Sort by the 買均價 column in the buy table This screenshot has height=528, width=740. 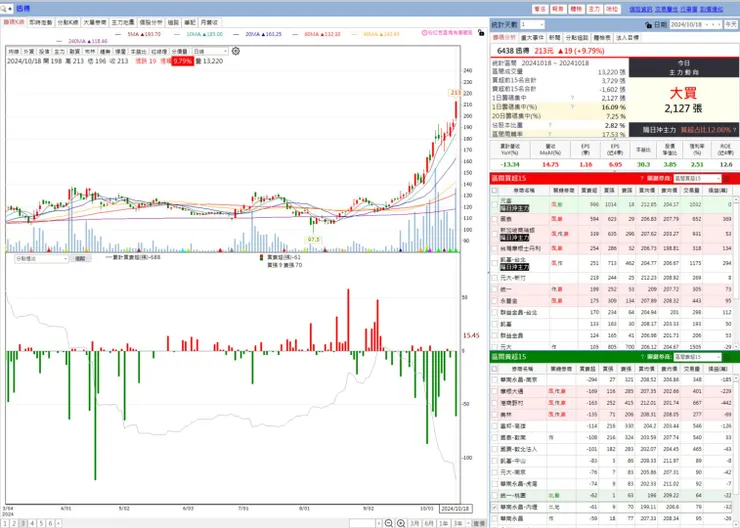(x=647, y=191)
